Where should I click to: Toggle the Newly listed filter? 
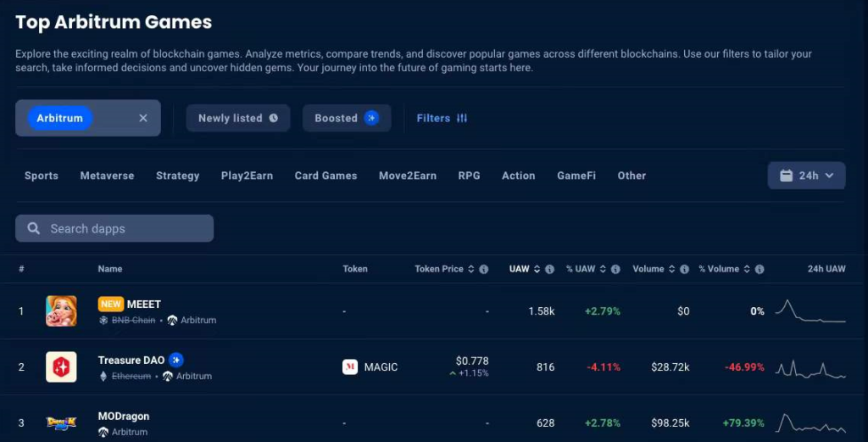click(x=238, y=118)
